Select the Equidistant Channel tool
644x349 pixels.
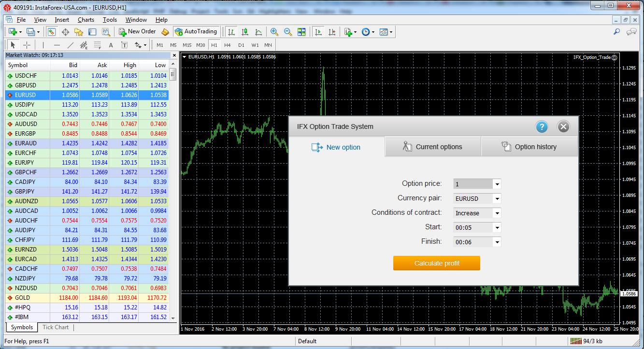point(84,45)
